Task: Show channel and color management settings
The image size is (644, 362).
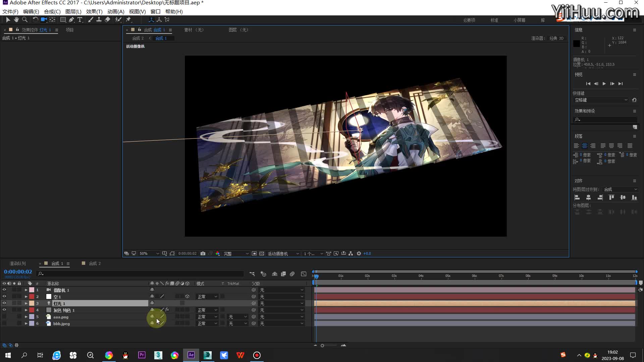Action: (218, 254)
